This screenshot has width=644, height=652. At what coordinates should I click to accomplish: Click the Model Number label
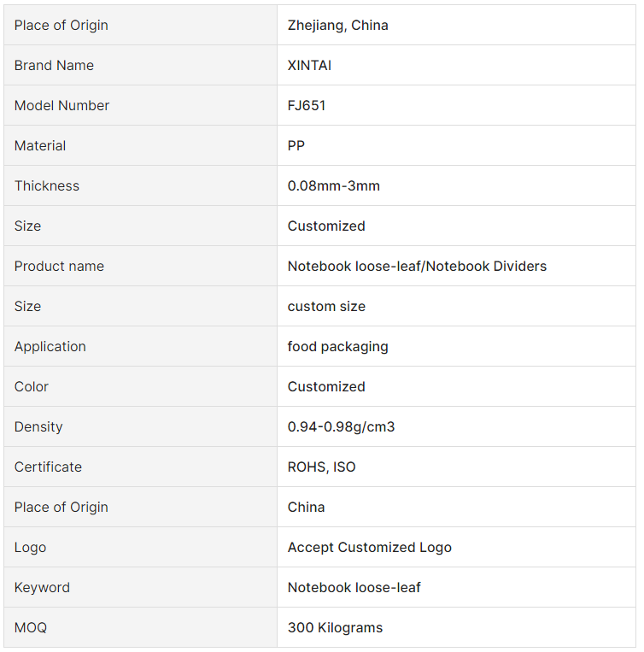(61, 106)
